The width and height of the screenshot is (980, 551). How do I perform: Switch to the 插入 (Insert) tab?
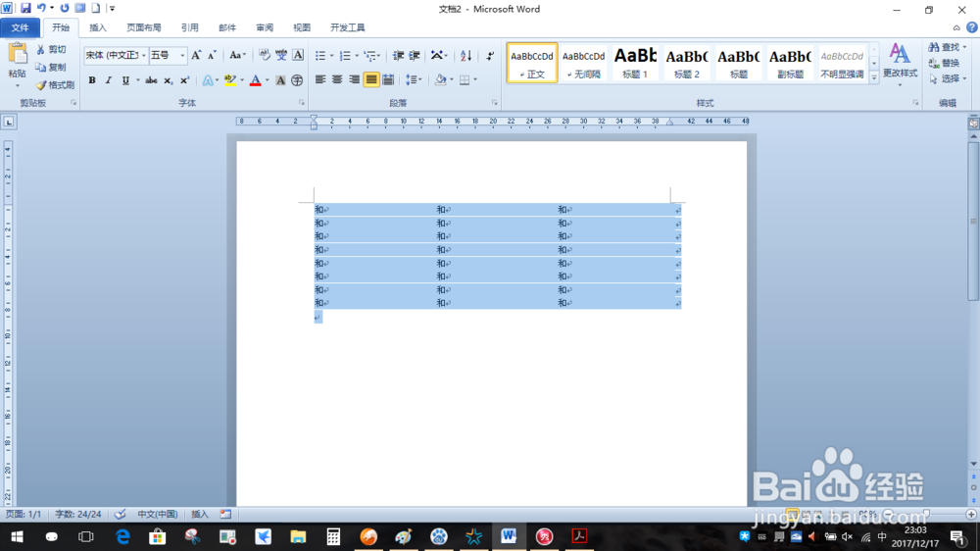tap(98, 27)
